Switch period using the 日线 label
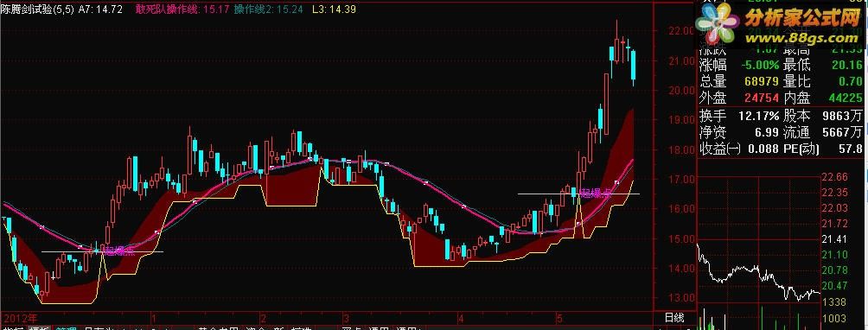This screenshot has height=330, width=868. [673, 317]
